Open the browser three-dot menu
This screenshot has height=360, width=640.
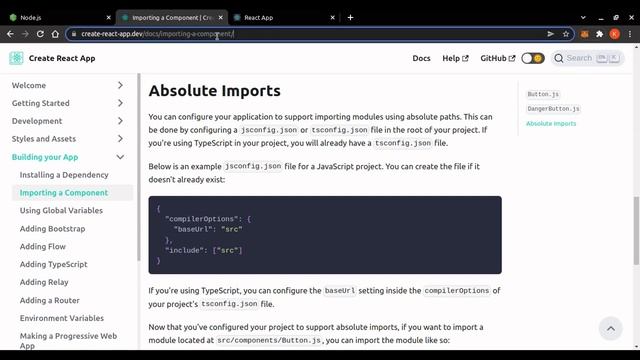(x=630, y=34)
